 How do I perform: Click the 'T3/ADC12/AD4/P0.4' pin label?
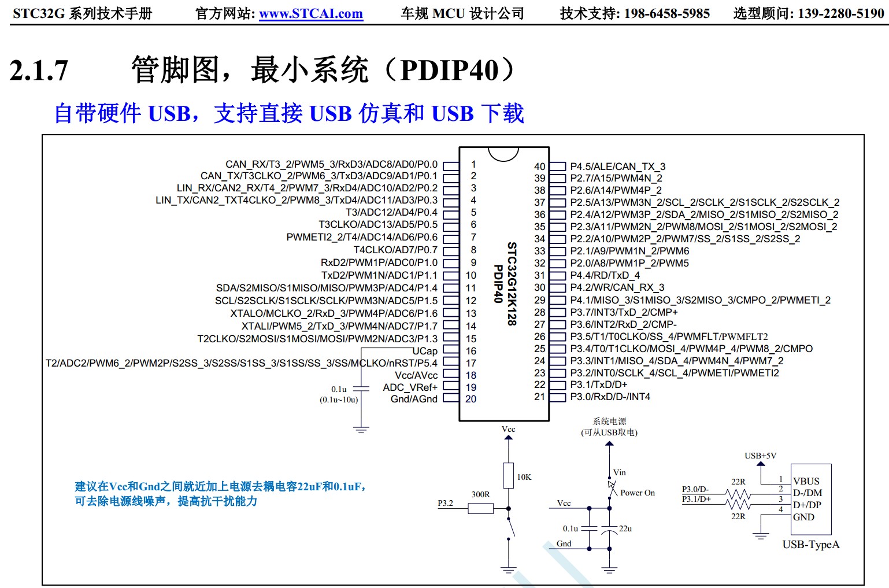[x=391, y=212]
